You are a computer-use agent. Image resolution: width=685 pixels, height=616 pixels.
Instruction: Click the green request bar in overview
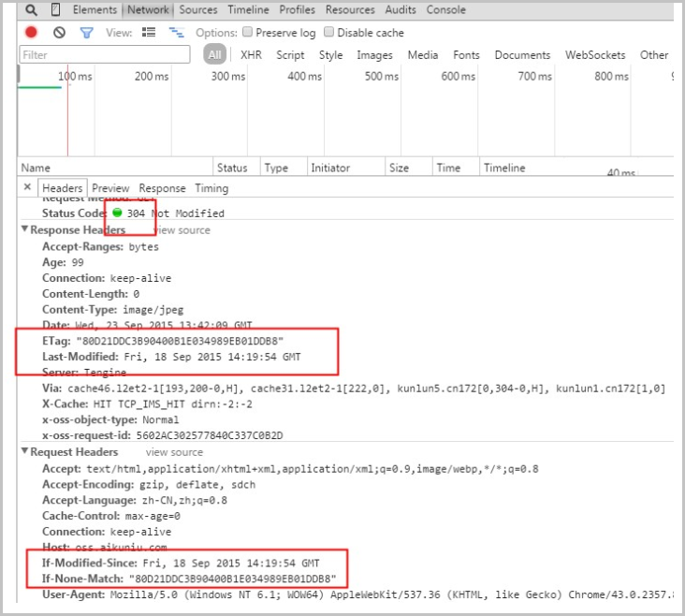tap(39, 87)
